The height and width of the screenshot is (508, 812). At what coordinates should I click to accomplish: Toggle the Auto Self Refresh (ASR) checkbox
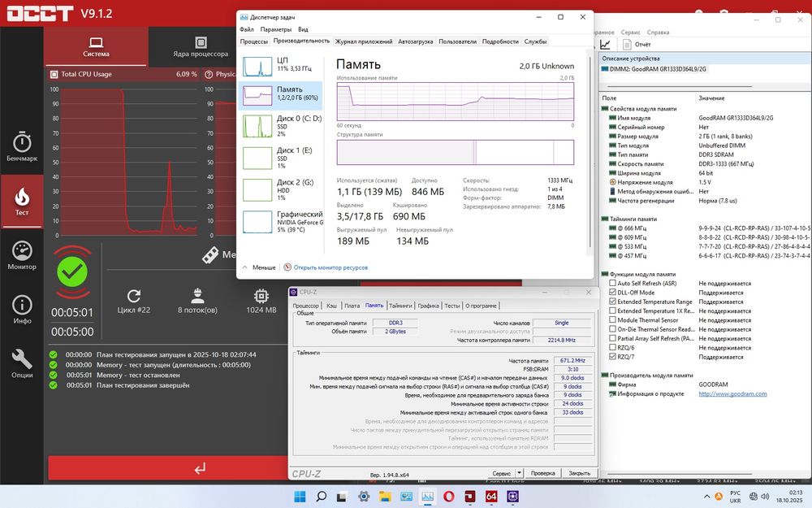coord(613,283)
